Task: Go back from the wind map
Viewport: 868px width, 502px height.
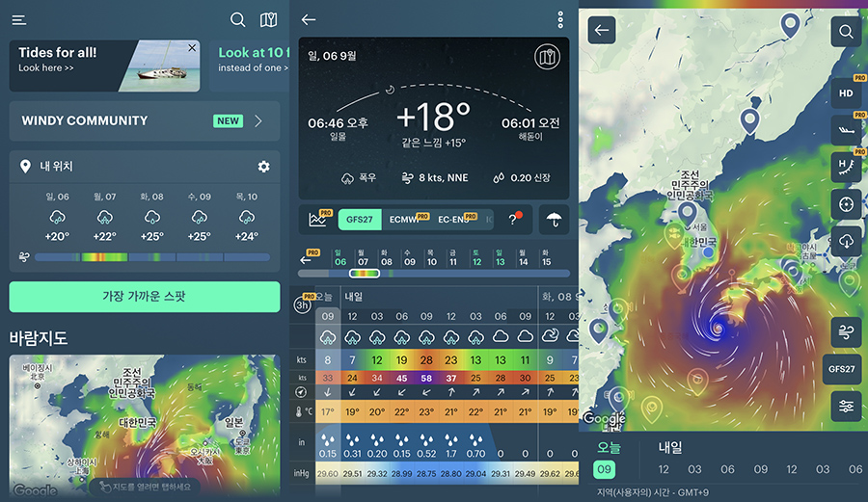Action: click(602, 30)
